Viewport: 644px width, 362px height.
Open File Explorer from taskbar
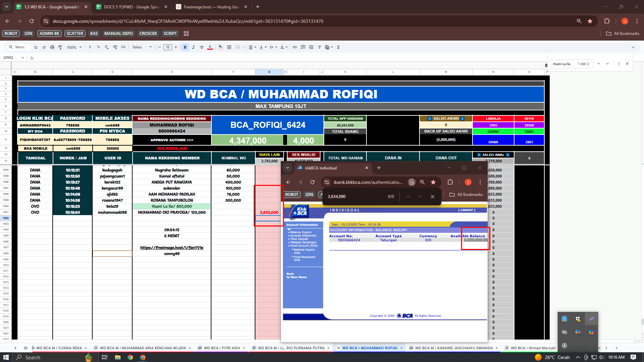(x=117, y=357)
